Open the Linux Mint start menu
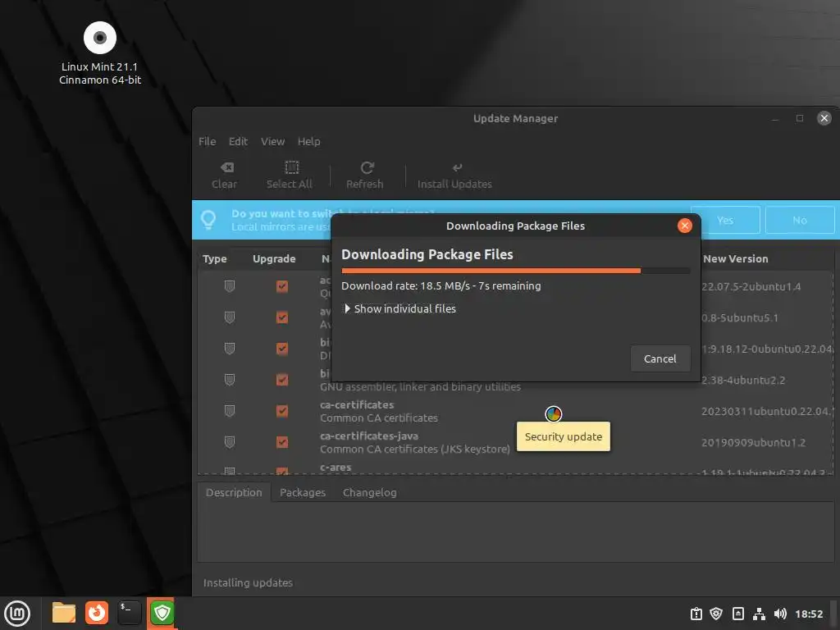 click(x=18, y=613)
